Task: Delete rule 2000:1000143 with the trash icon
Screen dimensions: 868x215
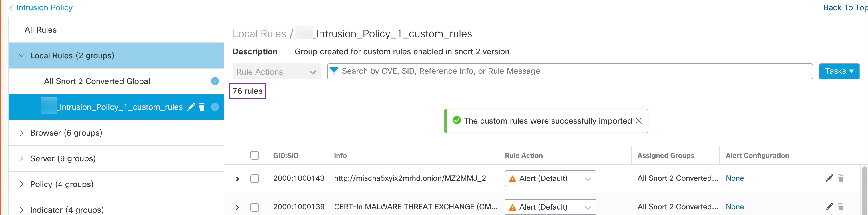Action: pyautogui.click(x=841, y=178)
